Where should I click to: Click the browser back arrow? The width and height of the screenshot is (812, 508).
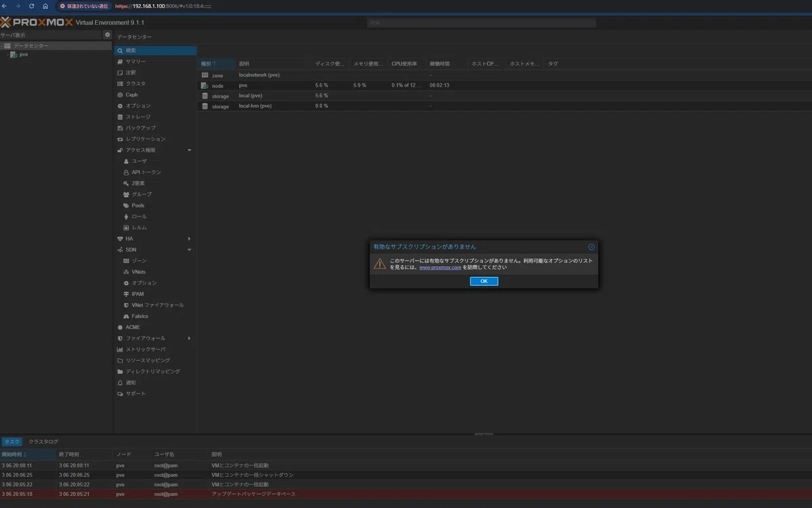coord(5,5)
